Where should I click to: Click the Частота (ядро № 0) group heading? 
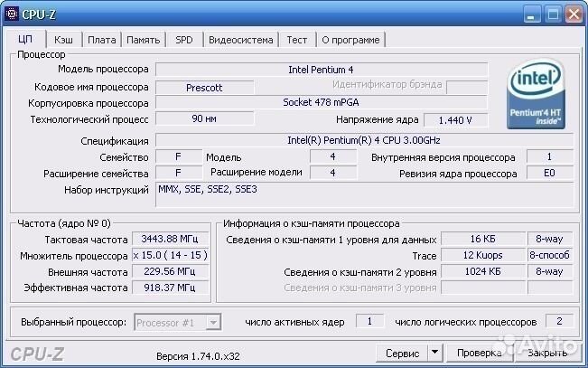click(x=64, y=224)
